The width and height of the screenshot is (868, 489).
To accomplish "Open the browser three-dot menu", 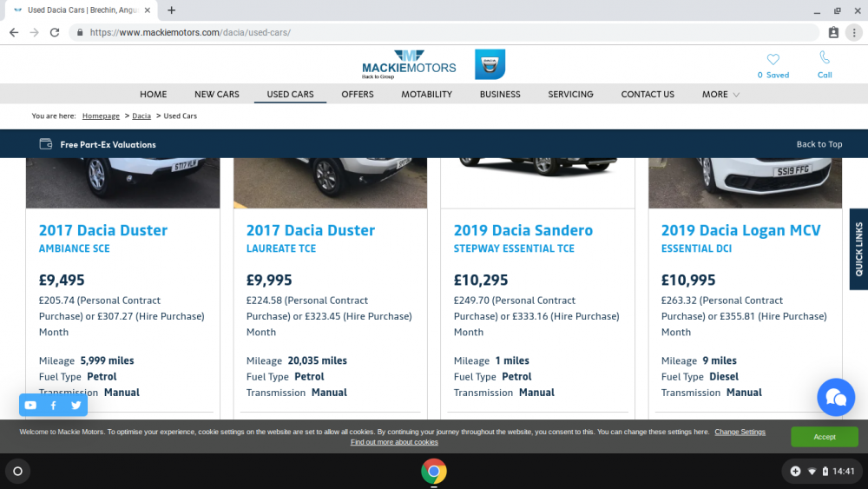I will (854, 33).
